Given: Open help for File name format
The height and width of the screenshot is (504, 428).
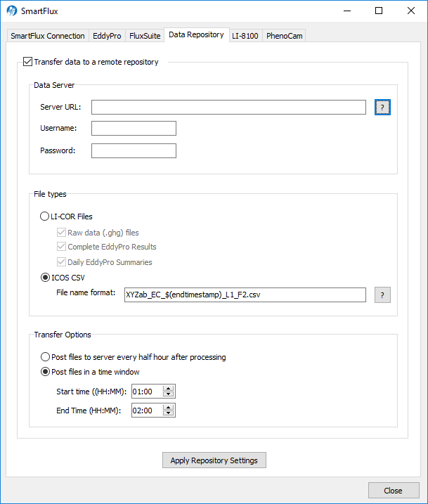Looking at the screenshot, I should click(x=382, y=295).
